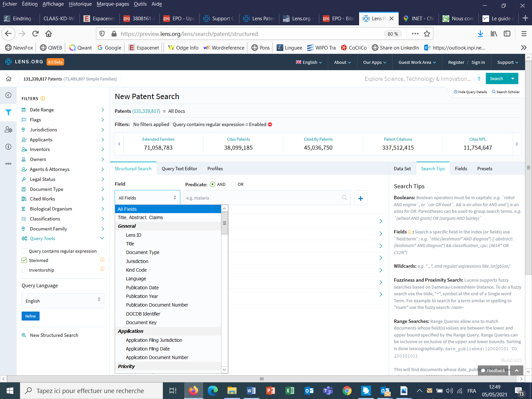This screenshot has height=399, width=532.
Task: Uncheck the Stemmed checkbox
Action: coord(24,260)
